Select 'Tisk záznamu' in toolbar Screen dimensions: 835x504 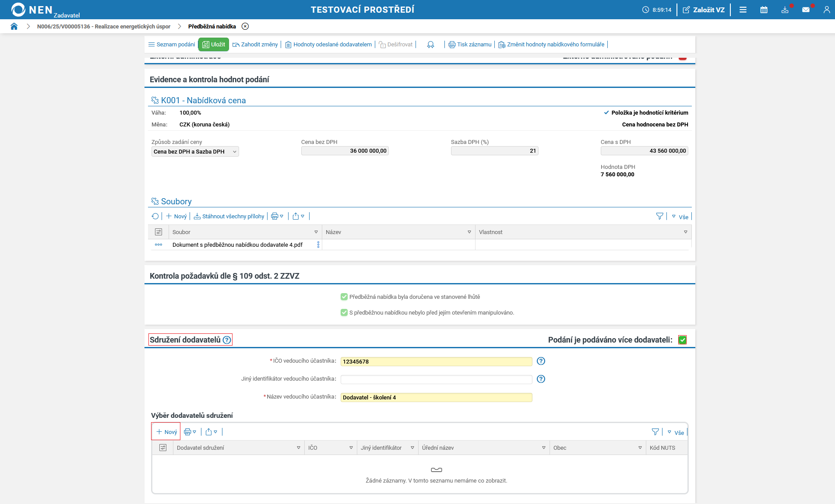[470, 44]
